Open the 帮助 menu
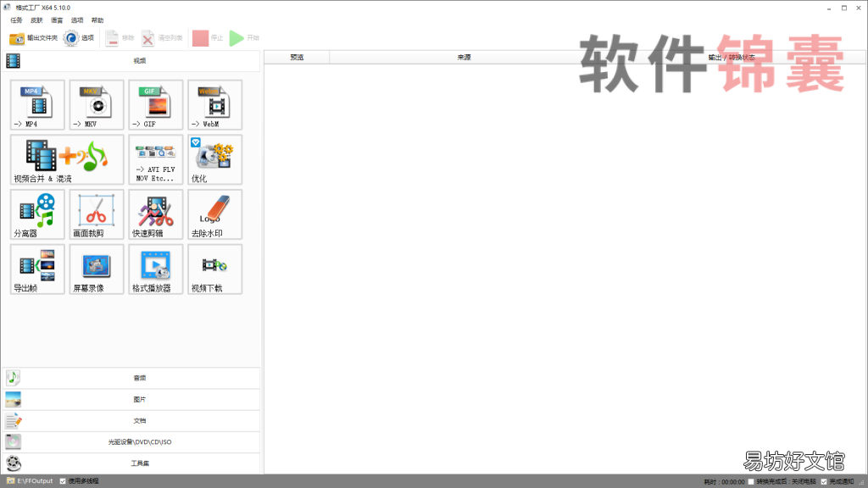The width and height of the screenshot is (868, 488). tap(97, 20)
